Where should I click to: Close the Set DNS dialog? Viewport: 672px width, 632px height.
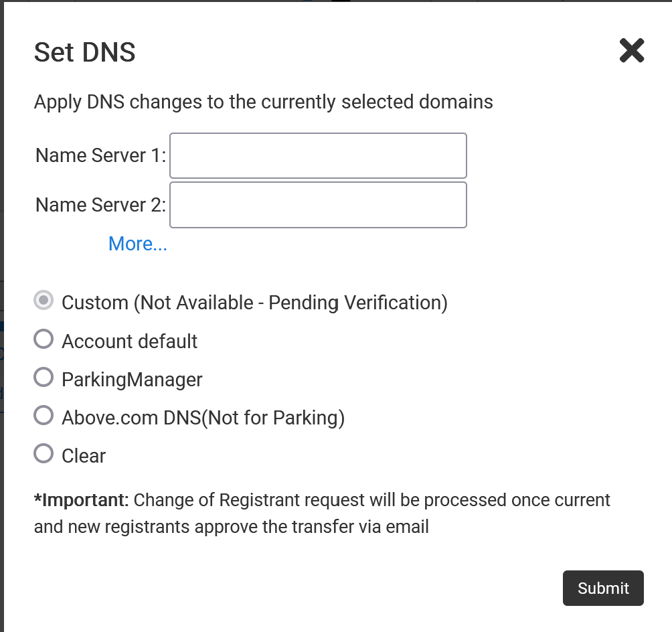[631, 51]
